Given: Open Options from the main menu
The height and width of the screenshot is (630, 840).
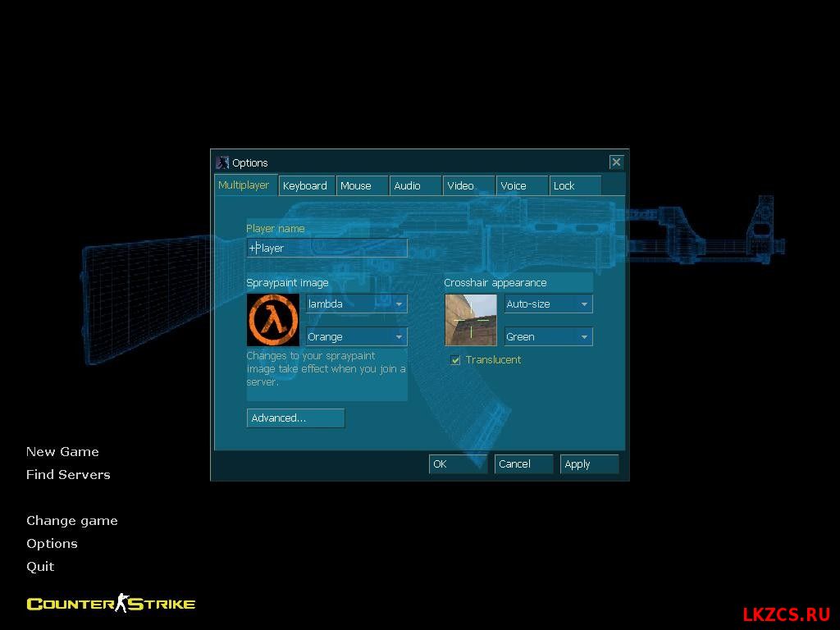Looking at the screenshot, I should click(x=52, y=544).
